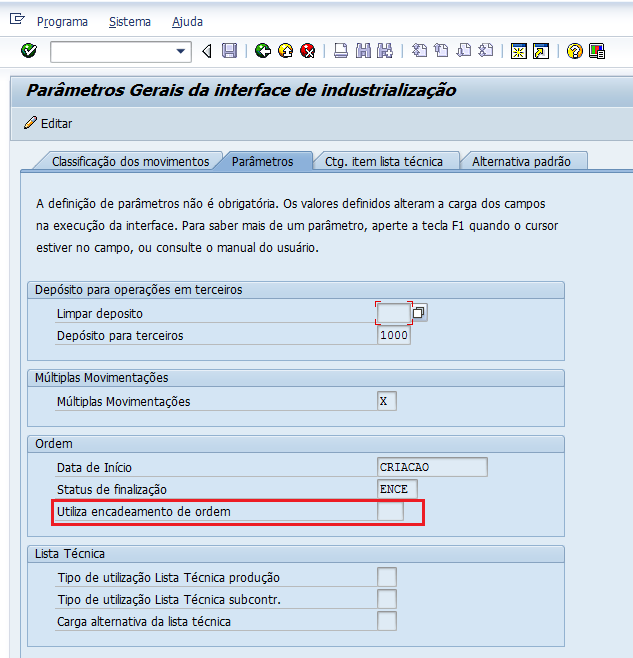The image size is (633, 658).
Task: Go to Previous Page icon
Action: tap(441, 51)
